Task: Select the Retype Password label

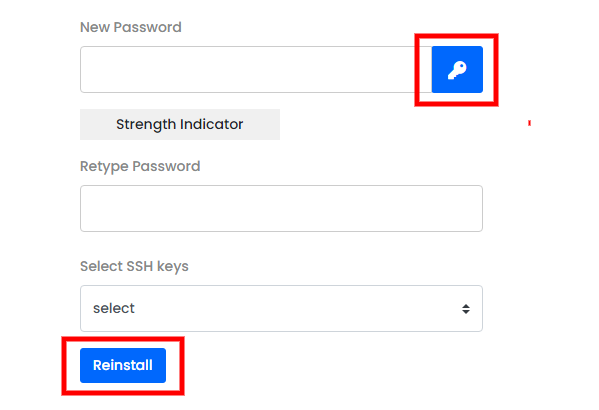Action: [140, 167]
